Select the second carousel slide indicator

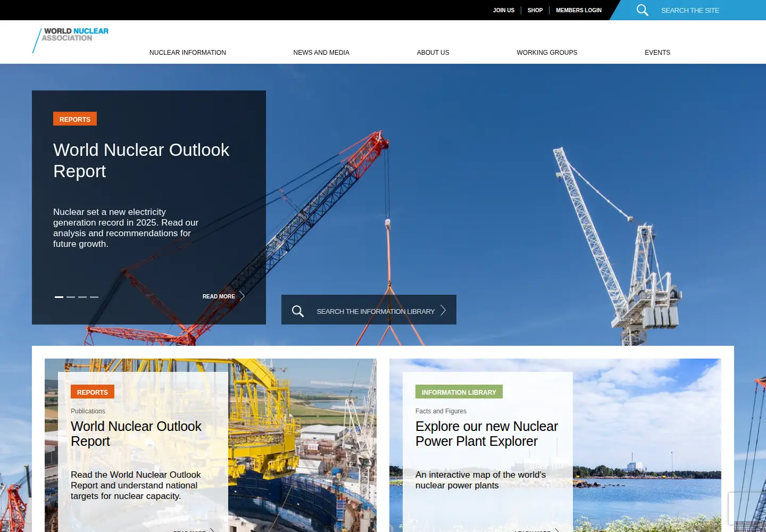(x=71, y=297)
